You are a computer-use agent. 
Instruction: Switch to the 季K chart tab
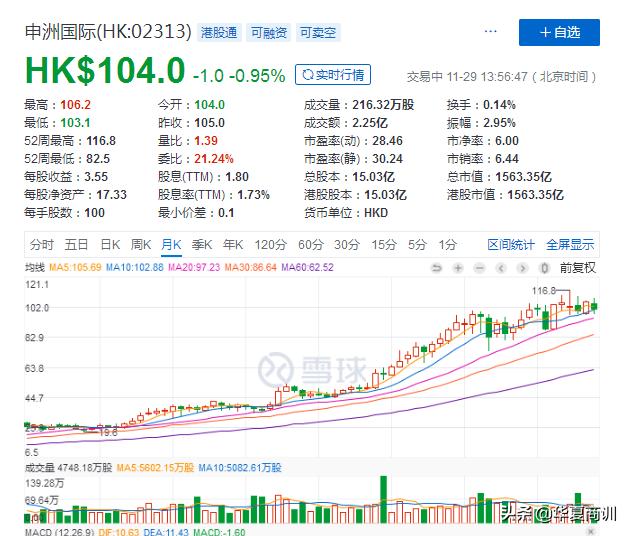202,244
